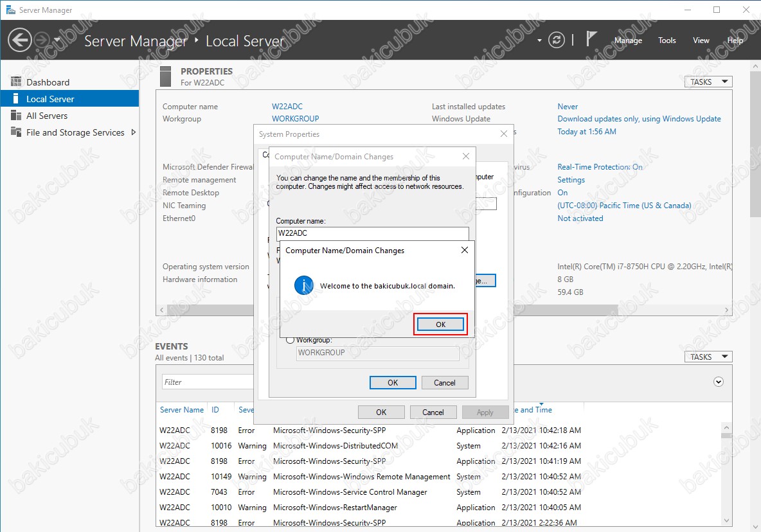Screen dimensions: 761x532
Task: Close the Welcome message dialog with X
Action: click(x=465, y=250)
